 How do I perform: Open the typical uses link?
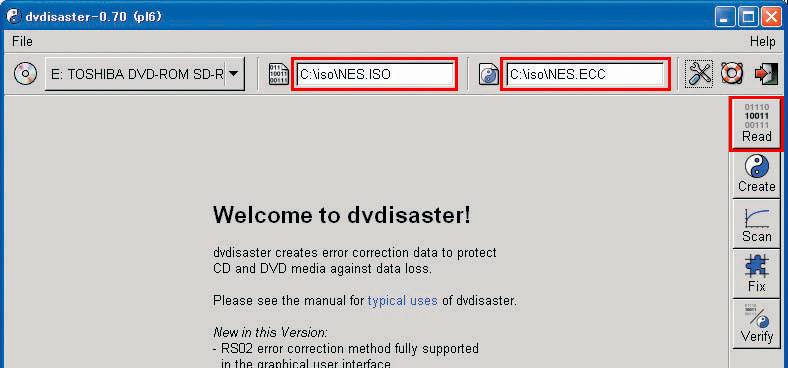pyautogui.click(x=403, y=301)
